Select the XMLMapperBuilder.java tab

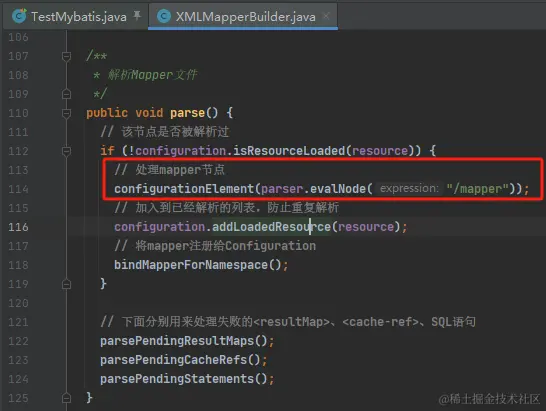pyautogui.click(x=245, y=16)
